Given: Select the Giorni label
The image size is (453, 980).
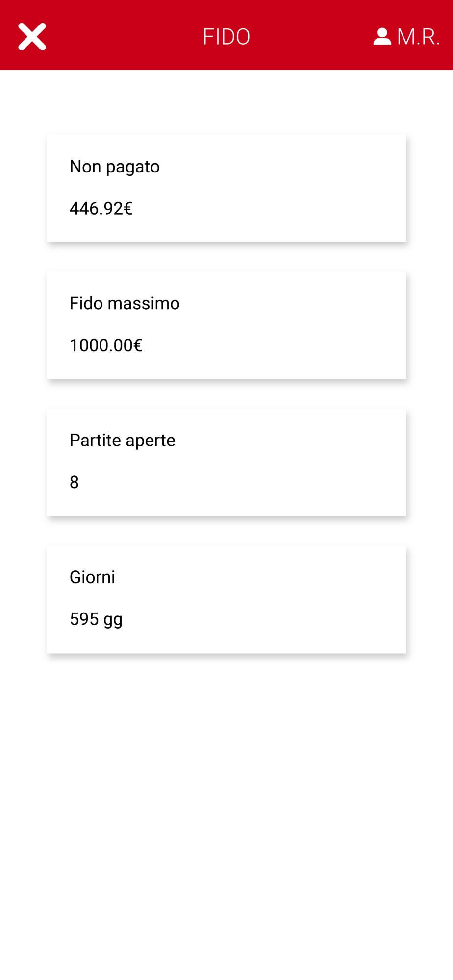Looking at the screenshot, I should (x=92, y=577).
